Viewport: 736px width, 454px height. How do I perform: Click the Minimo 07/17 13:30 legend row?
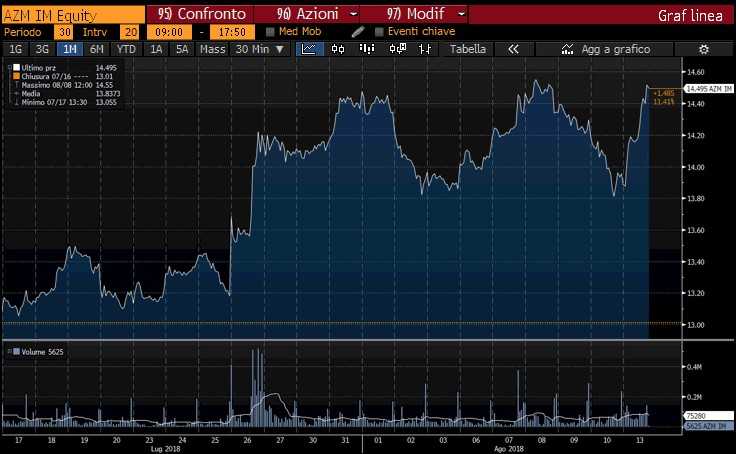(65, 102)
